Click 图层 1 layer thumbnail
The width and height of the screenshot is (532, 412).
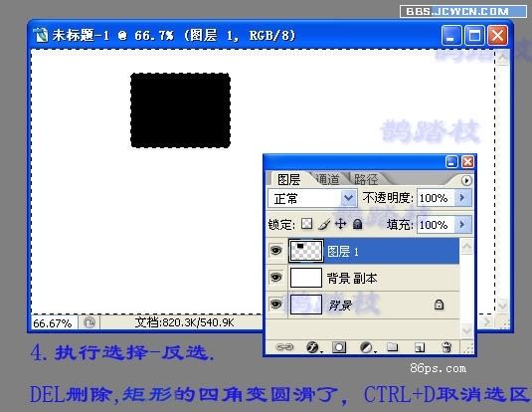click(x=306, y=251)
